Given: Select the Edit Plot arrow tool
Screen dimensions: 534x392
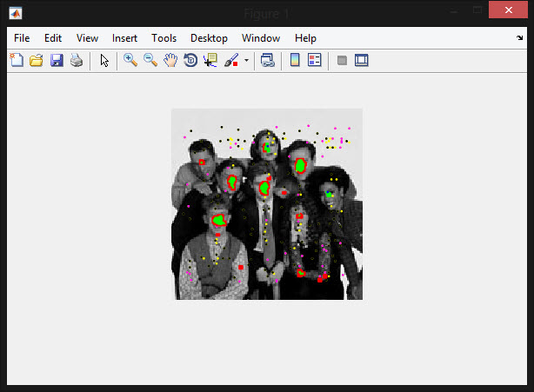Looking at the screenshot, I should tap(104, 61).
